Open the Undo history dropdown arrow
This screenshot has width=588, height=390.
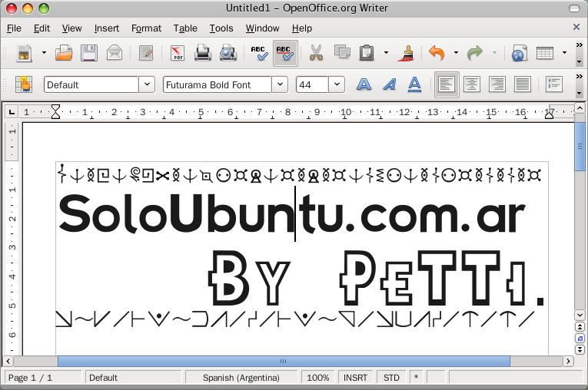click(456, 53)
